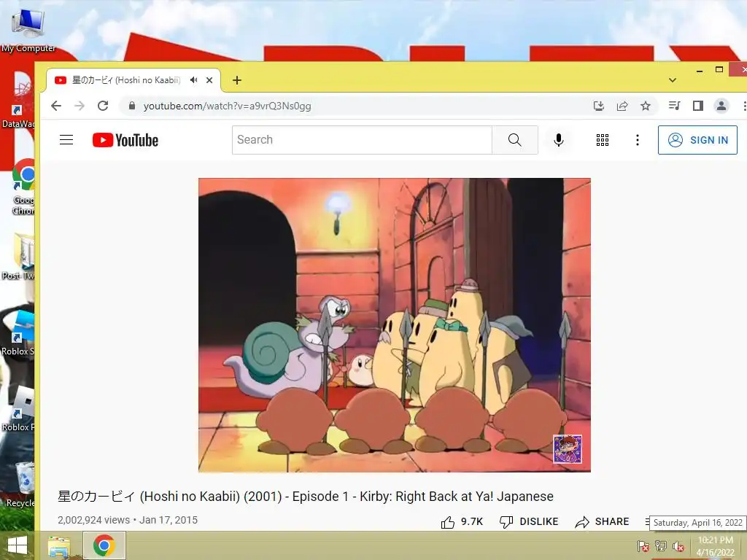Screen dimensions: 747x560
Task: Click the '2,002,924 views' text
Action: point(94,520)
